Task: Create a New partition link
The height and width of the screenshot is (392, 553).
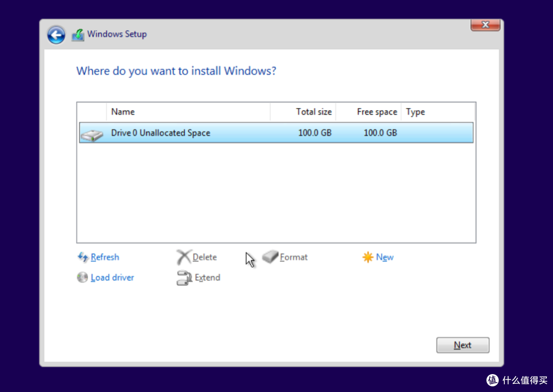Action: (x=385, y=257)
